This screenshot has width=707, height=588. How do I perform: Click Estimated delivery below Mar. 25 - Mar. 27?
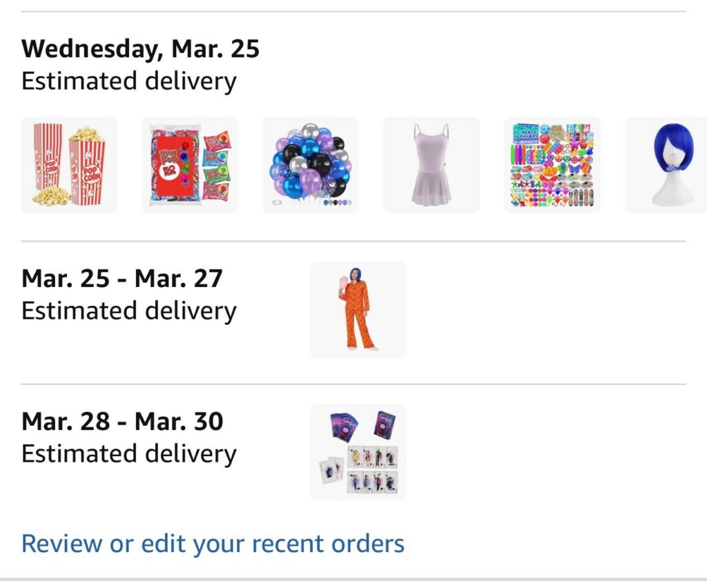pyautogui.click(x=128, y=311)
